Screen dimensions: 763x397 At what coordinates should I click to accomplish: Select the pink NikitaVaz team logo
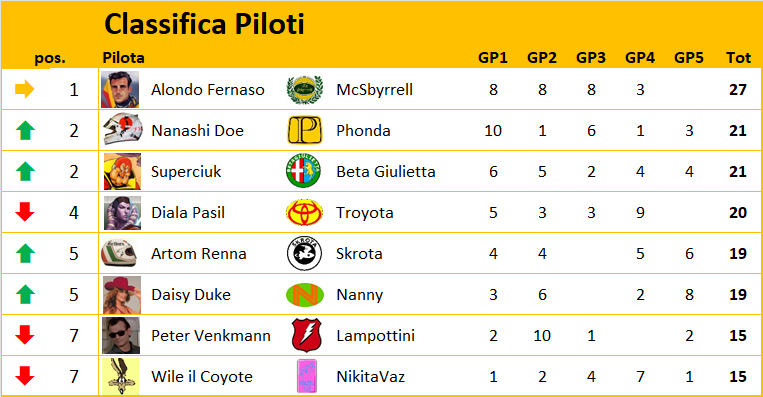click(x=307, y=376)
